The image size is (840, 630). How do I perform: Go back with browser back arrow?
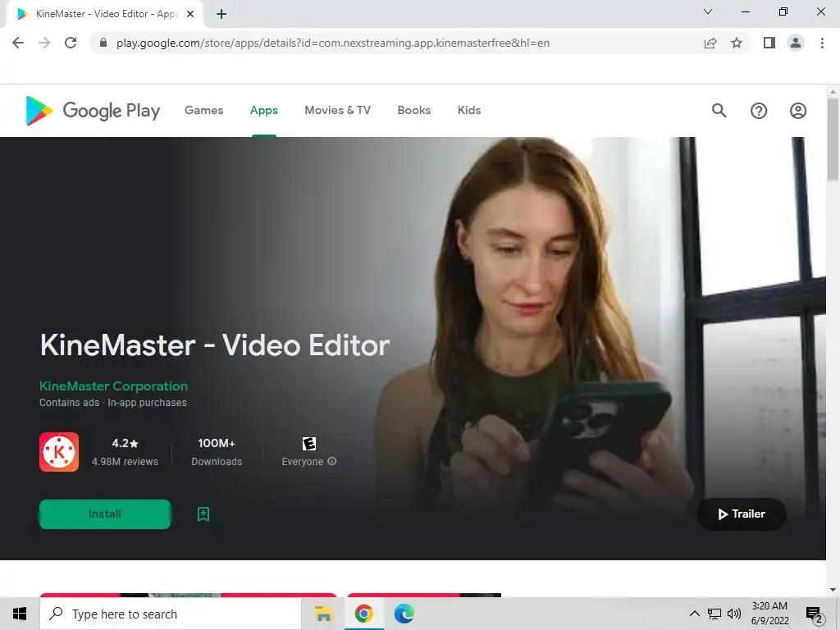click(x=18, y=43)
